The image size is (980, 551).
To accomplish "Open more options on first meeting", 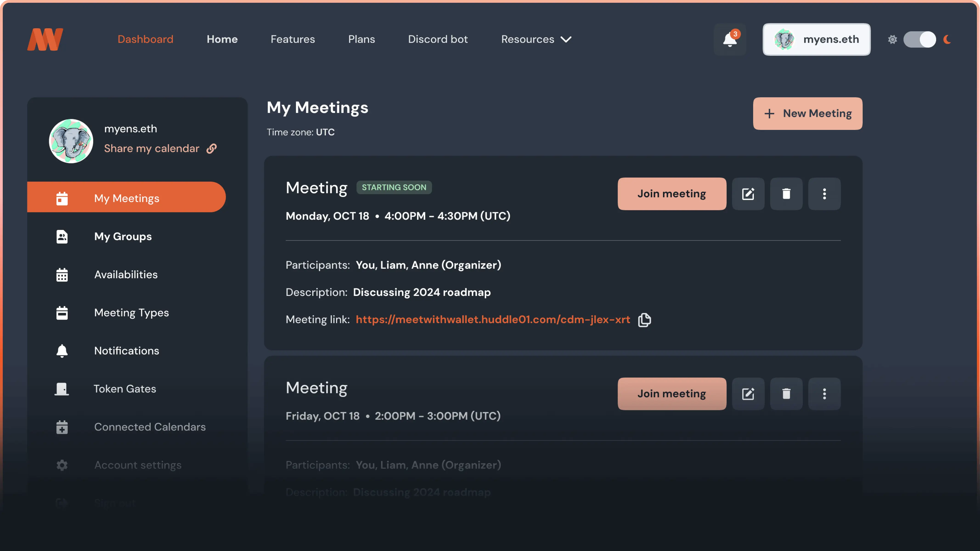I will click(824, 194).
